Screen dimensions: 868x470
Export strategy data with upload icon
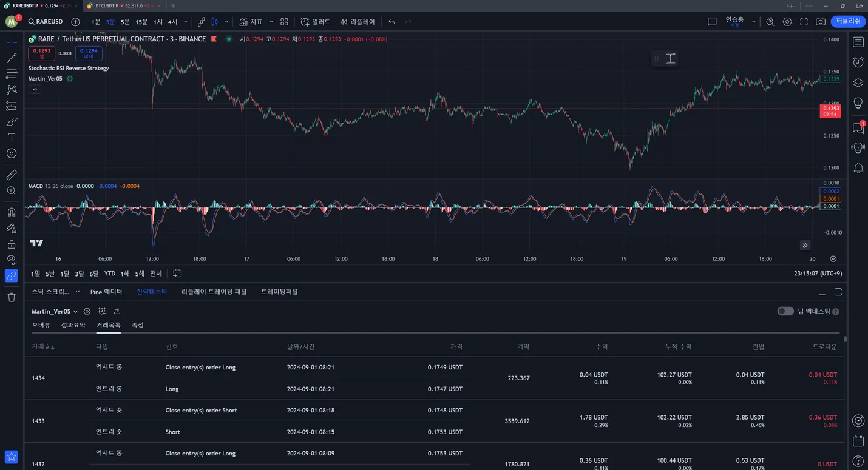tap(117, 311)
